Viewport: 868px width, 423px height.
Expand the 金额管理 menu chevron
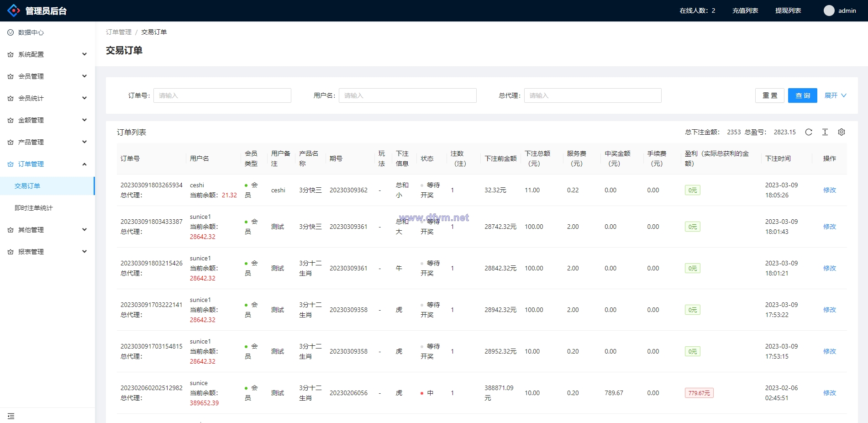(x=84, y=120)
